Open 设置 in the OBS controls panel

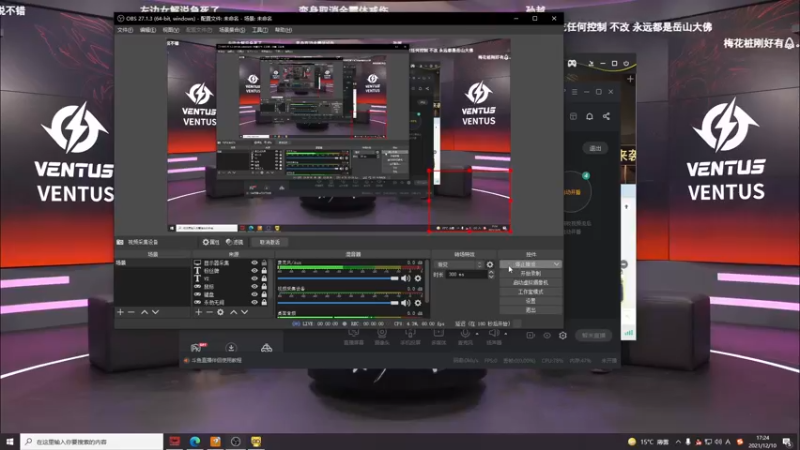coord(531,301)
